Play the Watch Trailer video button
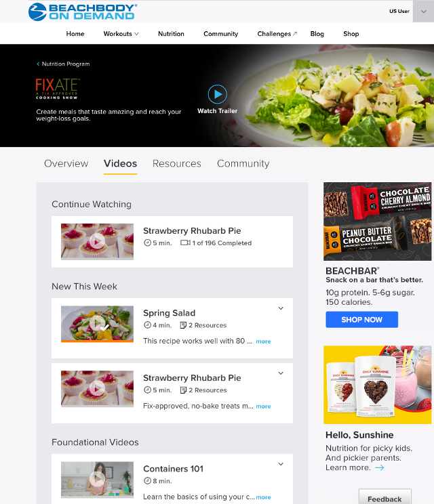This screenshot has height=504, width=434. tap(218, 94)
